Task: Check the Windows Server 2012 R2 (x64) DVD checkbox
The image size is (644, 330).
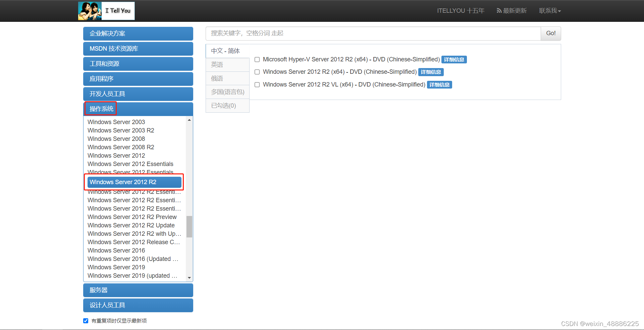Action: click(257, 72)
